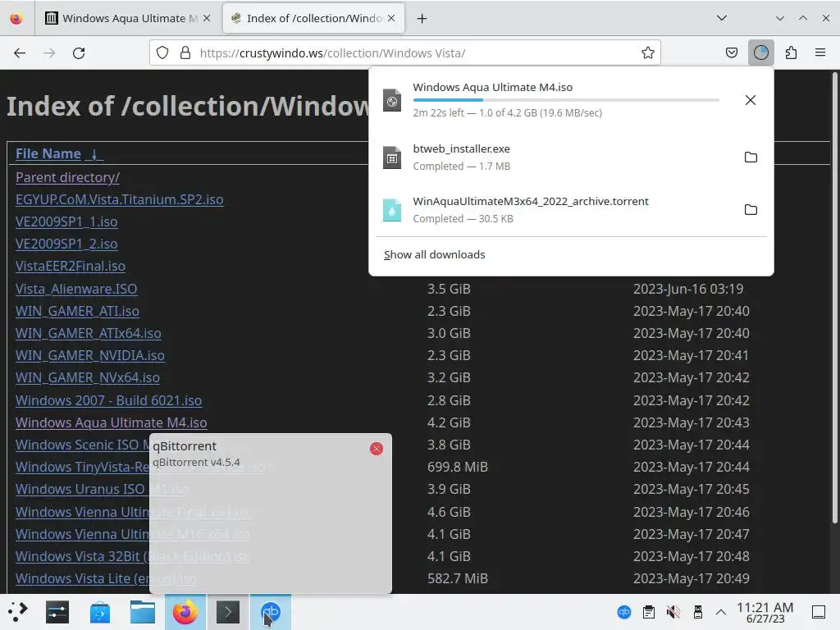
Task: Select the 2023-Jun-16 03:19 date cell
Action: (688, 289)
